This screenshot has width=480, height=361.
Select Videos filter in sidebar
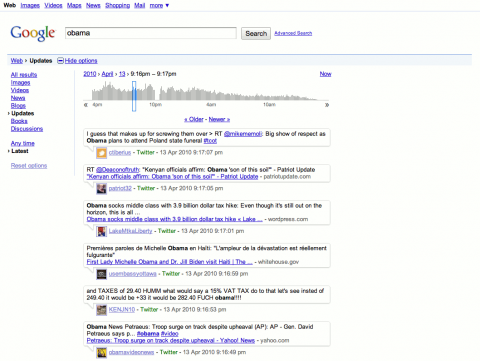click(x=20, y=90)
